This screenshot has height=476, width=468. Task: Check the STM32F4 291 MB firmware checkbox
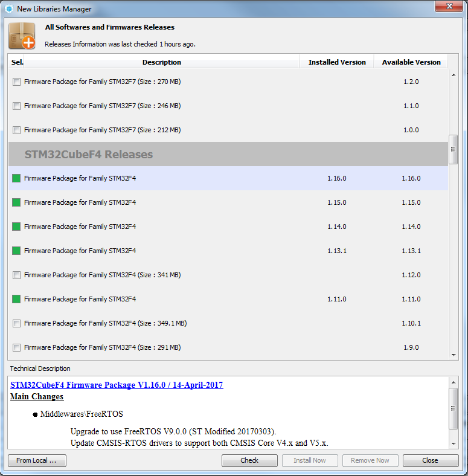[x=16, y=347]
